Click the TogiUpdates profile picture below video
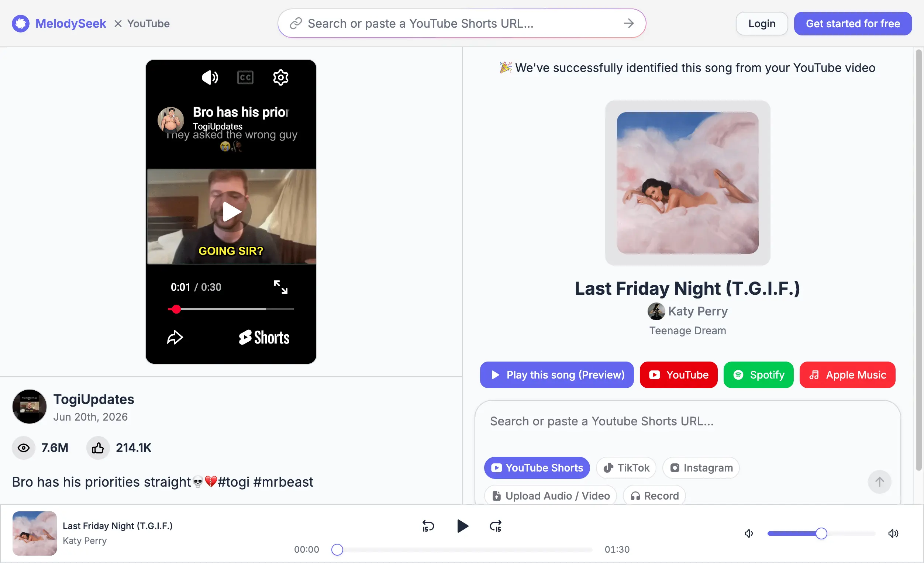924x563 pixels. coord(29,407)
